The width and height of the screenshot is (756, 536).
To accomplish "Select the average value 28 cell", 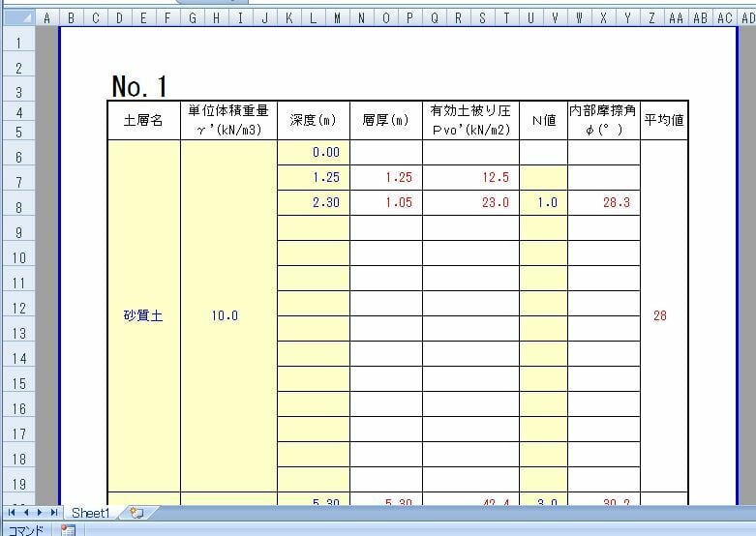I will point(664,315).
